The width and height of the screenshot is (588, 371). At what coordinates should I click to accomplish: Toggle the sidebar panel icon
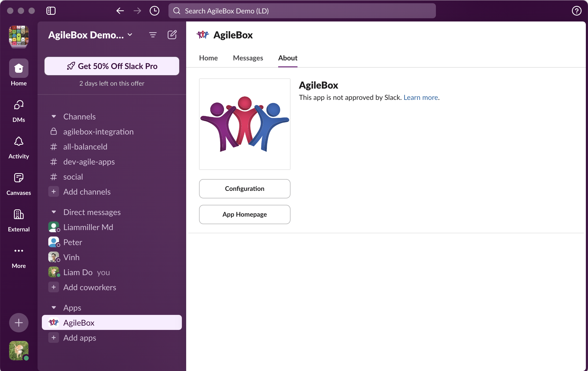click(x=51, y=11)
